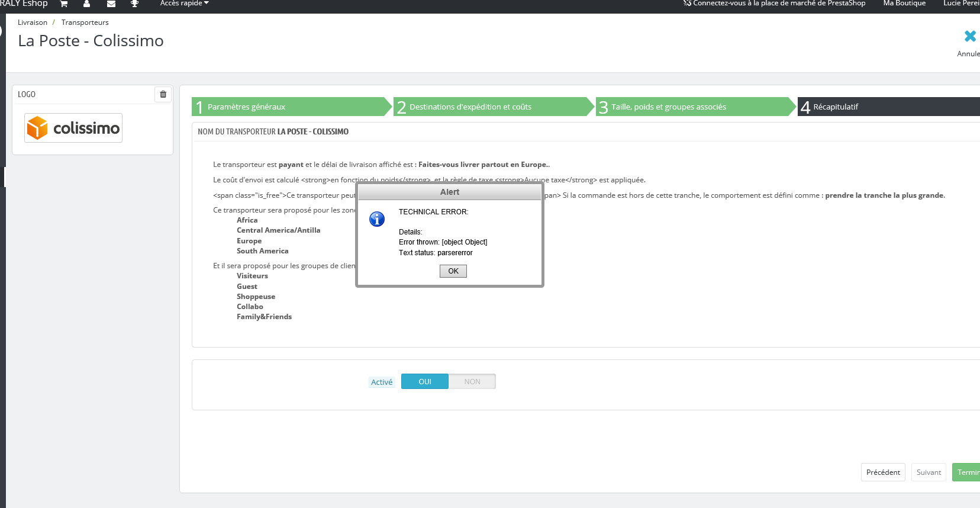Open the Lucie Pereira account menu
This screenshot has height=508, width=980.
[x=962, y=4]
